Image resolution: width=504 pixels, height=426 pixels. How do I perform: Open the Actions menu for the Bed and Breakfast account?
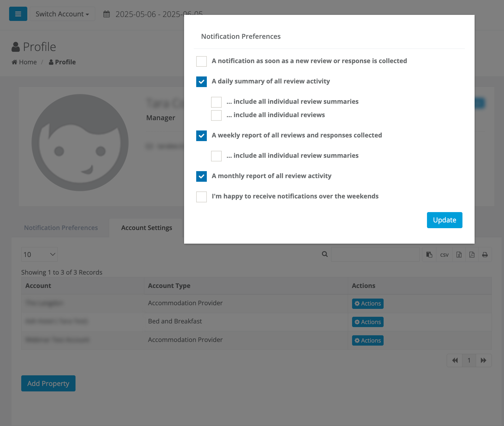(x=368, y=322)
